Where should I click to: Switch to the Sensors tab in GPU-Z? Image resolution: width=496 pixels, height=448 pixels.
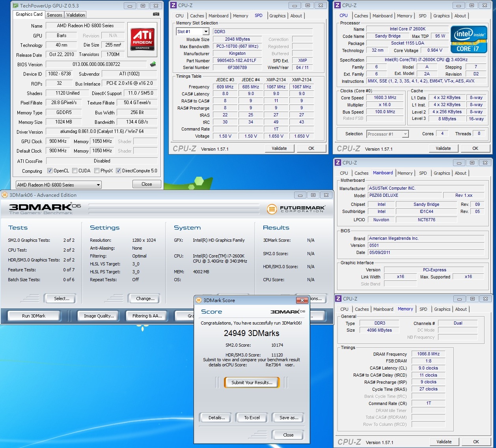(x=54, y=15)
